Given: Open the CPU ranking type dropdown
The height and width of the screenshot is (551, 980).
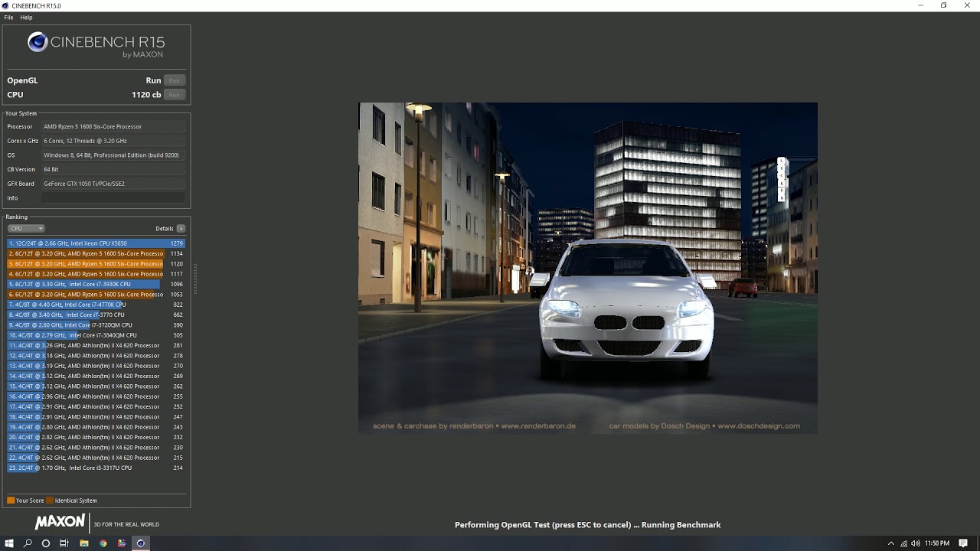Looking at the screenshot, I should pos(26,229).
